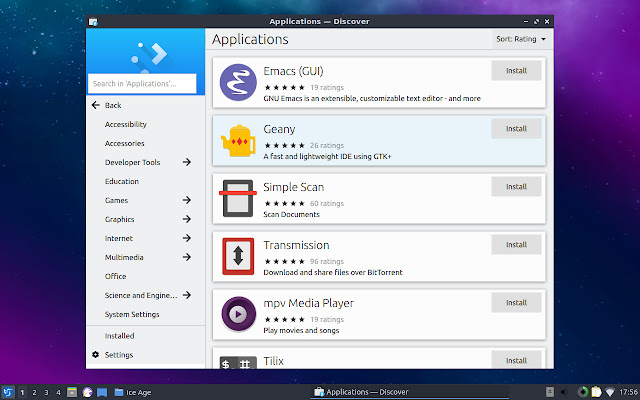Switch to virtual desktop 3
Screen dimensions: 640x400
point(46,392)
